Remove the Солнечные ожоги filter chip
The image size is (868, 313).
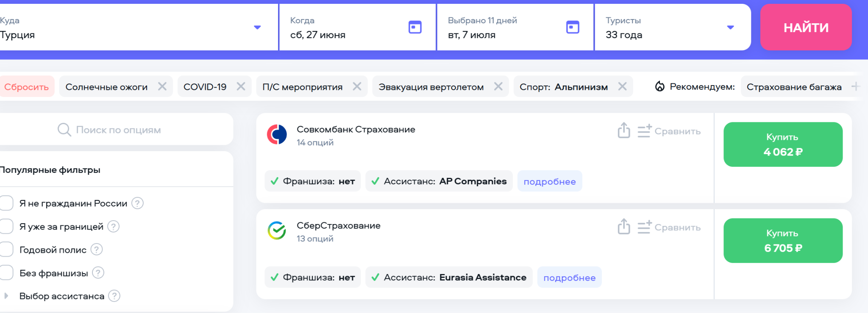click(x=162, y=86)
